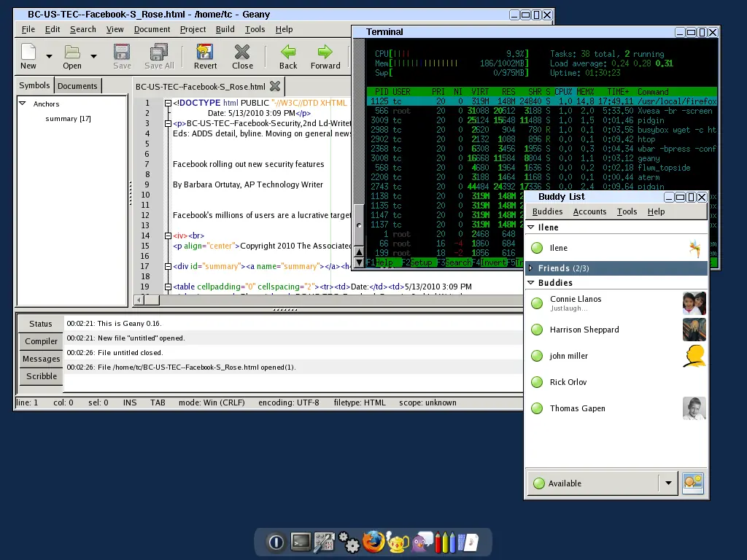This screenshot has height=560, width=747.
Task: Click Thomas Gapen's avatar photo
Action: [x=694, y=408]
